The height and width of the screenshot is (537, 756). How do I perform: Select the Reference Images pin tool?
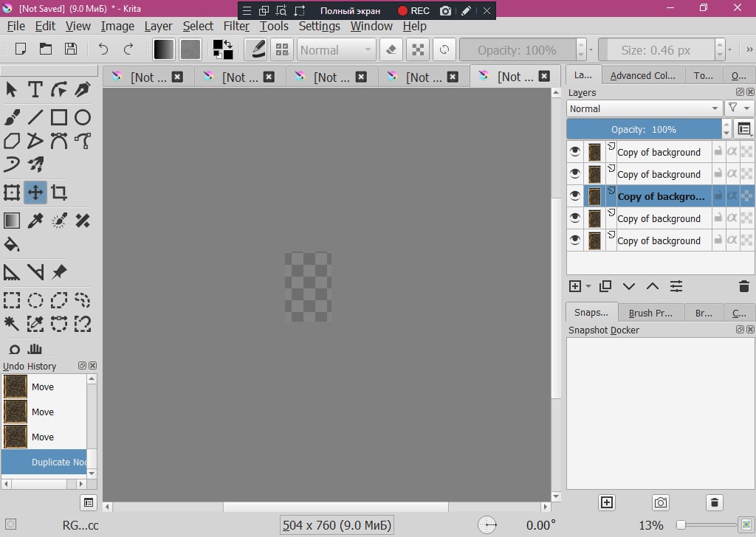[59, 272]
